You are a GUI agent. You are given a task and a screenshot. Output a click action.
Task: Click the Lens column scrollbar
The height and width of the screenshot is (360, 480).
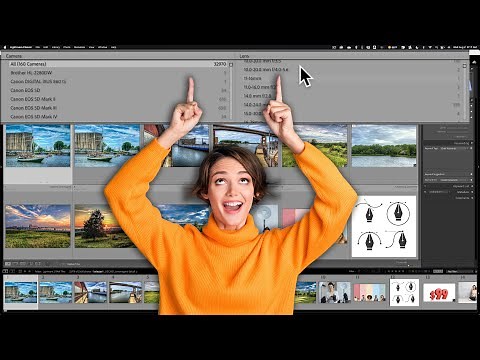click(x=464, y=90)
